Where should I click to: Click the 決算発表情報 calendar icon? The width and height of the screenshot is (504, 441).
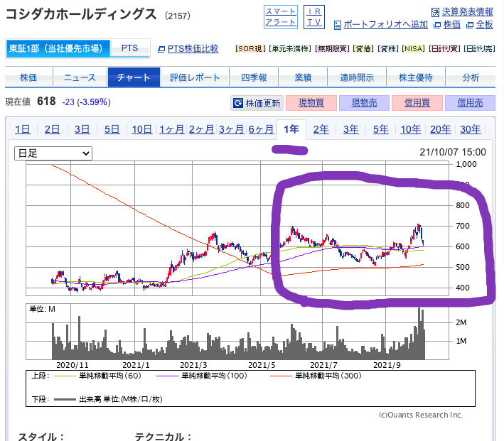click(x=435, y=13)
